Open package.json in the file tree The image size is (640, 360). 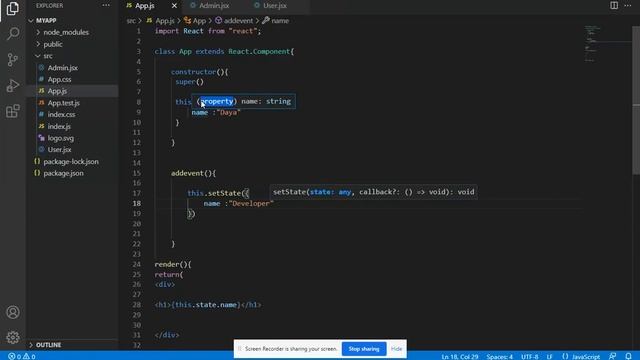[x=64, y=173]
